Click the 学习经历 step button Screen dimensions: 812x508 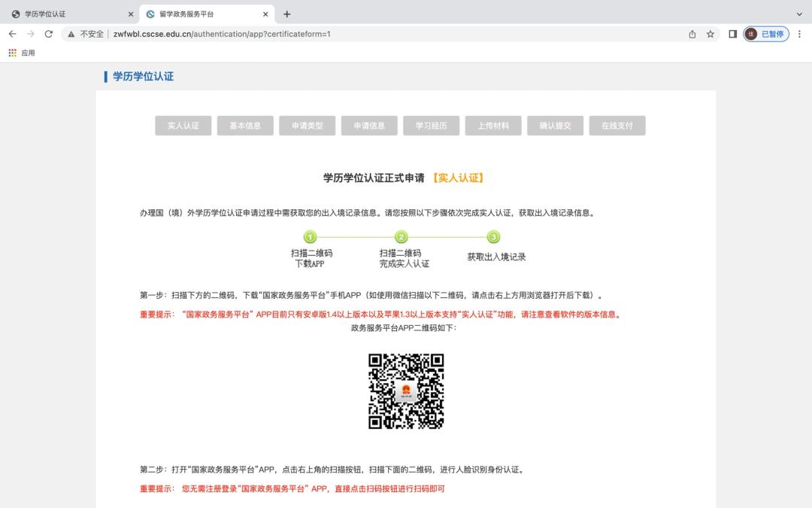click(432, 126)
